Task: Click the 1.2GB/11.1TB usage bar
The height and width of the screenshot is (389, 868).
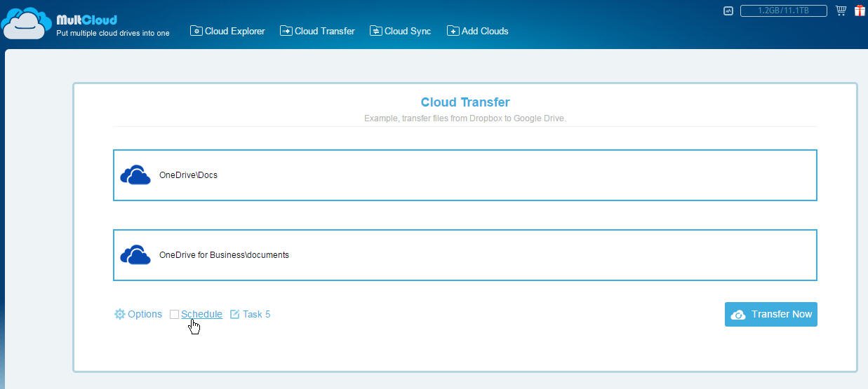Action: pos(783,11)
